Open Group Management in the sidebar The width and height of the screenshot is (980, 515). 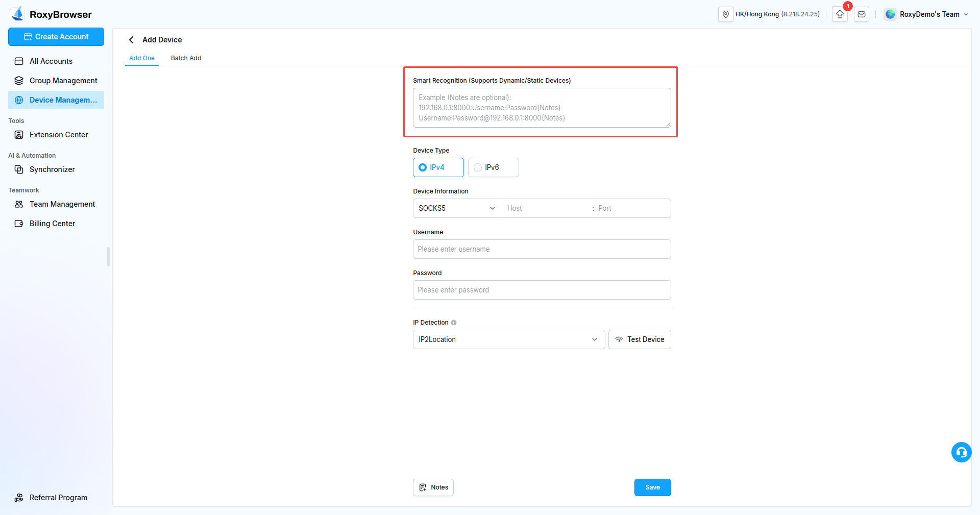(x=56, y=81)
